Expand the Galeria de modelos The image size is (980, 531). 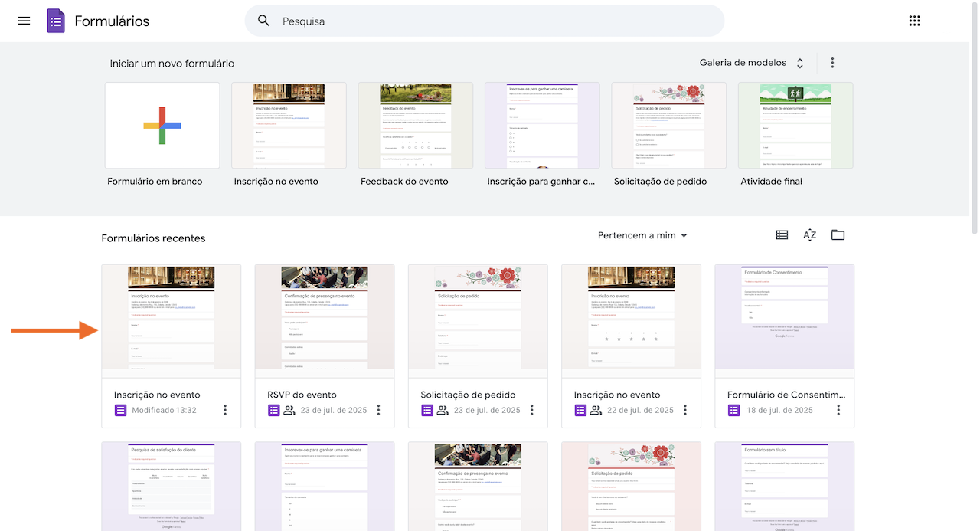pyautogui.click(x=752, y=63)
